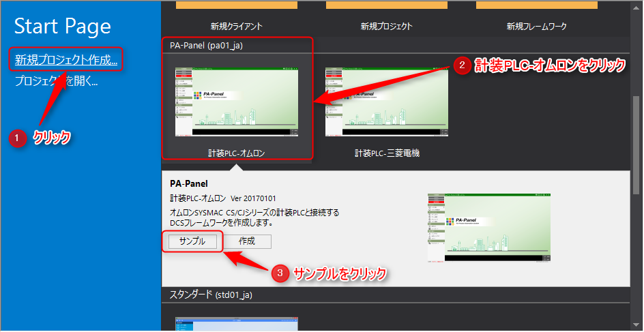Open the プロジェクトを開く... link
This screenshot has width=644, height=332.
(x=56, y=81)
